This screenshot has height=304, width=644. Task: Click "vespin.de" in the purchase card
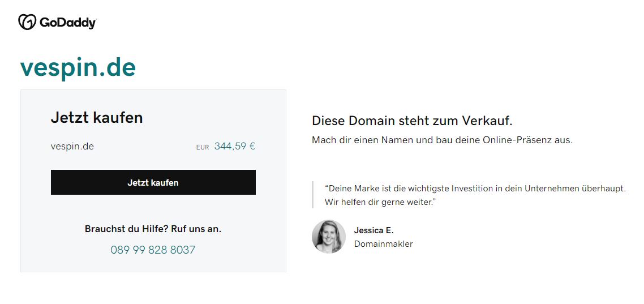pyautogui.click(x=72, y=146)
